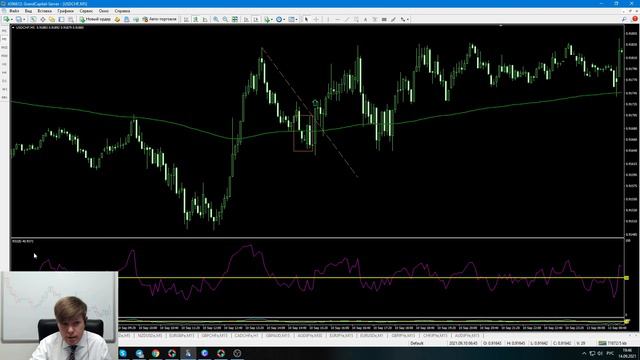Switch input language РУС in tray
Screen dimensions: 640x360
click(x=610, y=353)
